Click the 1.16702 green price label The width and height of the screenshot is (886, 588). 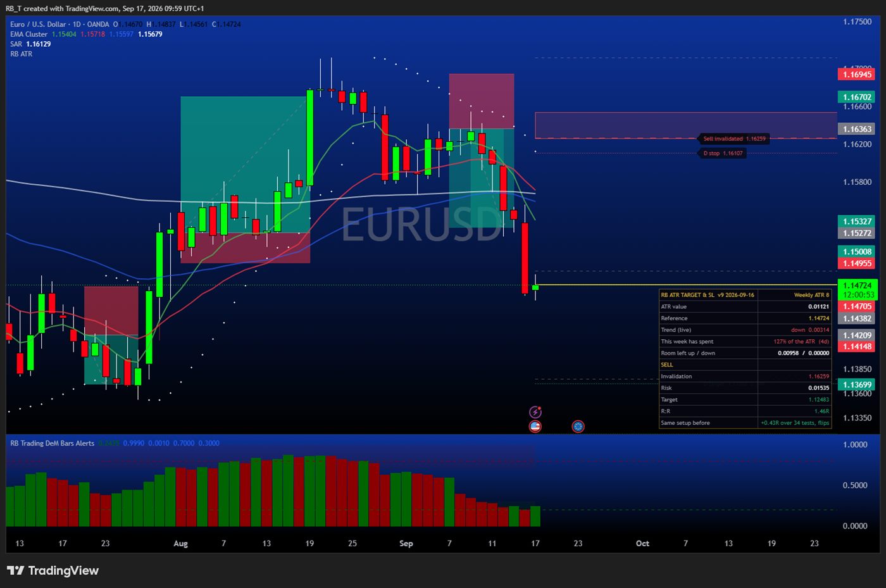tap(857, 97)
